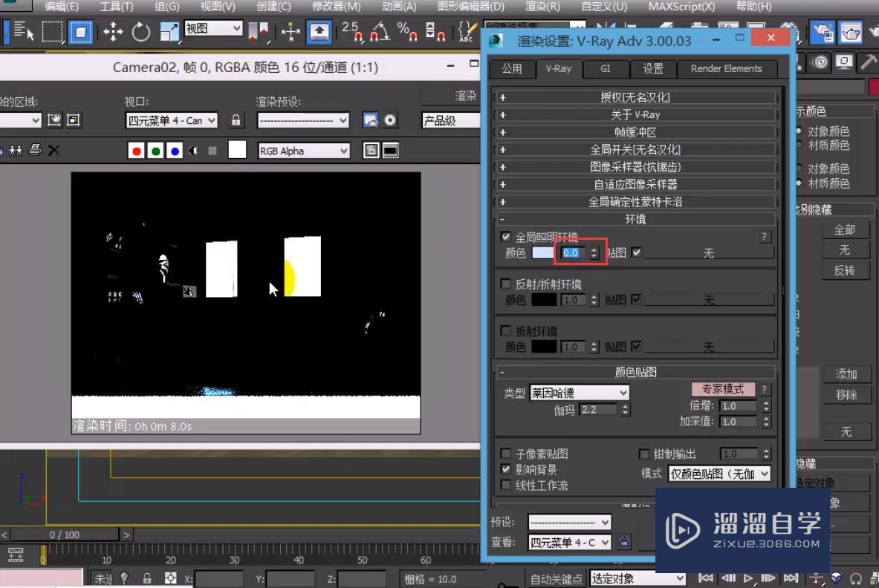The width and height of the screenshot is (879, 588).
Task: Open the RGB Alpha channel dropdown
Action: pos(303,151)
